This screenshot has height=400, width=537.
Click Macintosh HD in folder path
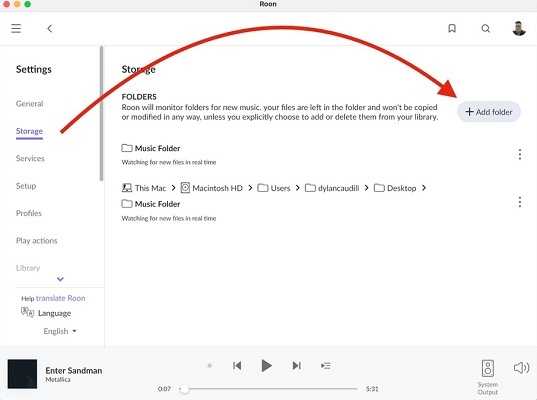click(212, 188)
